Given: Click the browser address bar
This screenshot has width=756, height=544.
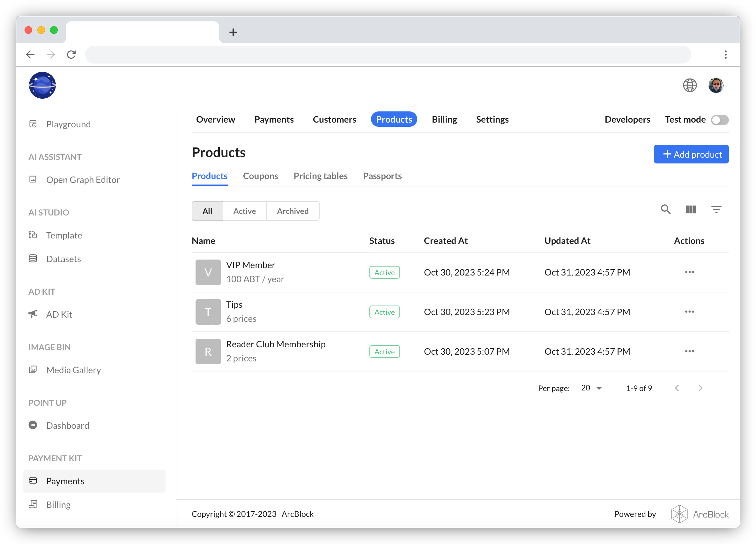Looking at the screenshot, I should [x=388, y=54].
